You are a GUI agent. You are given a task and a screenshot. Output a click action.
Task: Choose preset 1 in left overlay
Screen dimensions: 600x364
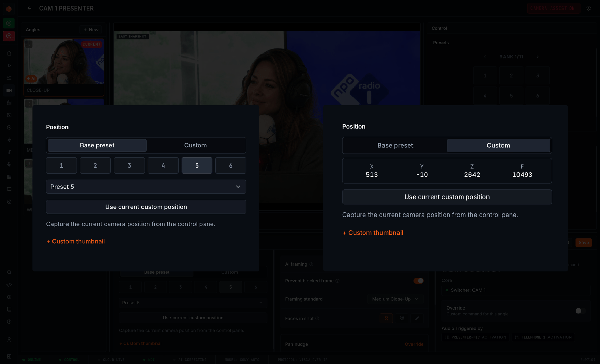61,165
